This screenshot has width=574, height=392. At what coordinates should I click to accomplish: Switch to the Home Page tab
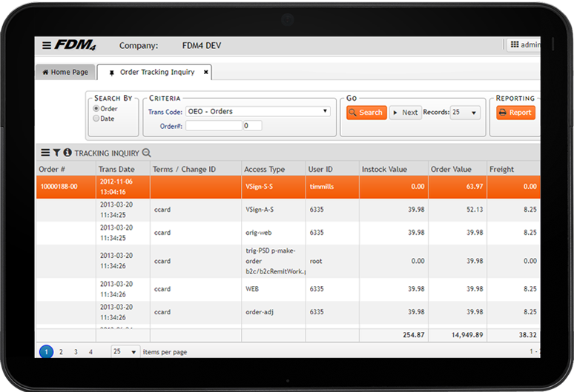coord(65,72)
